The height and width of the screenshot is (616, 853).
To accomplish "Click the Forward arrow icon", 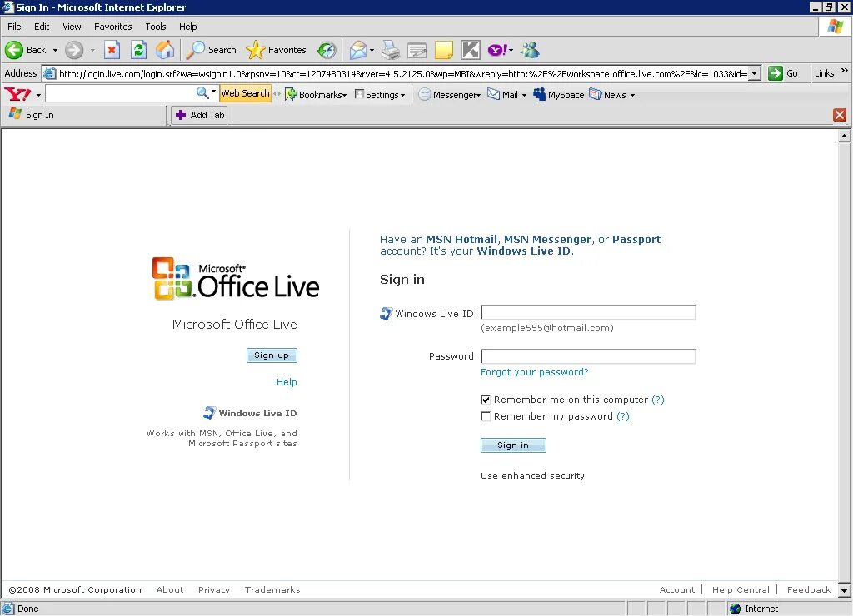I will tap(74, 50).
